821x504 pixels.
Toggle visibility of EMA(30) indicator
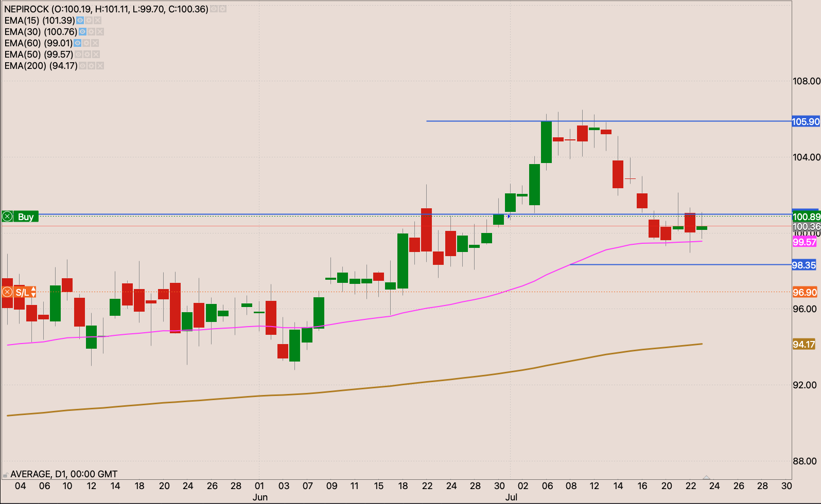tap(82, 32)
